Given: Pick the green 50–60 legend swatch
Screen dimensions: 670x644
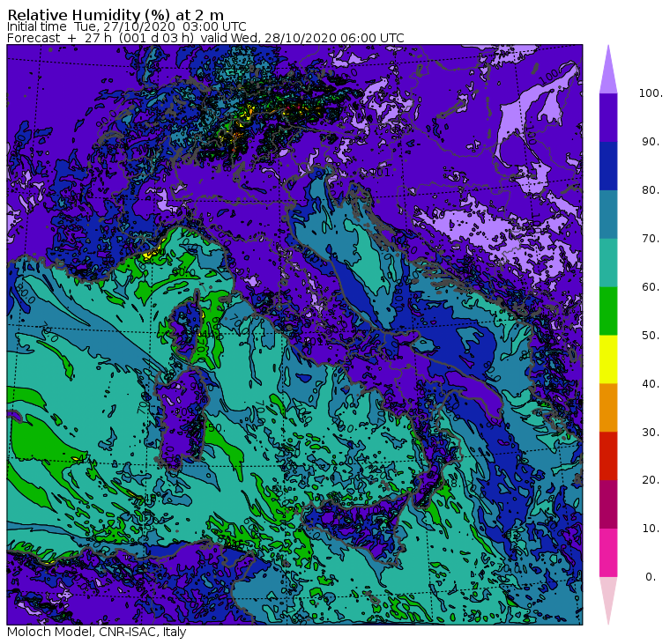Looking at the screenshot, I should click(x=608, y=311).
